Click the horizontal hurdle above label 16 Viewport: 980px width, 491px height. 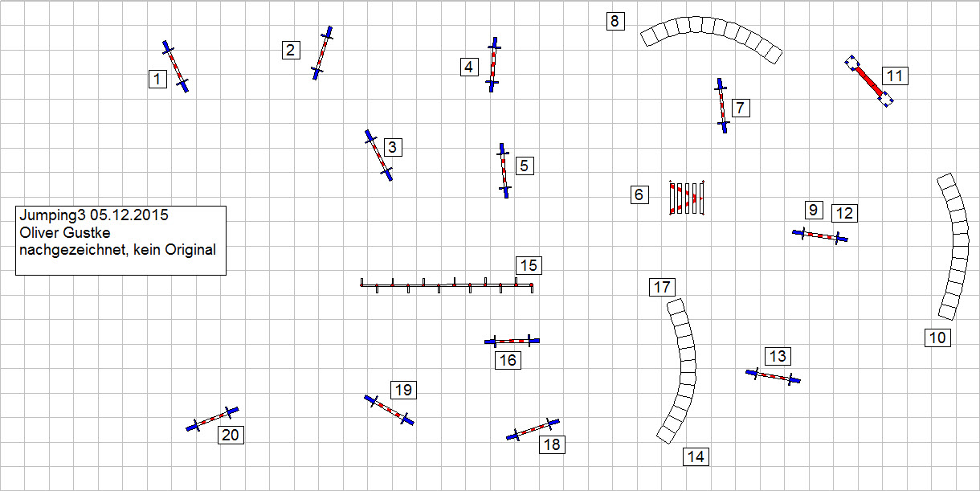point(512,341)
